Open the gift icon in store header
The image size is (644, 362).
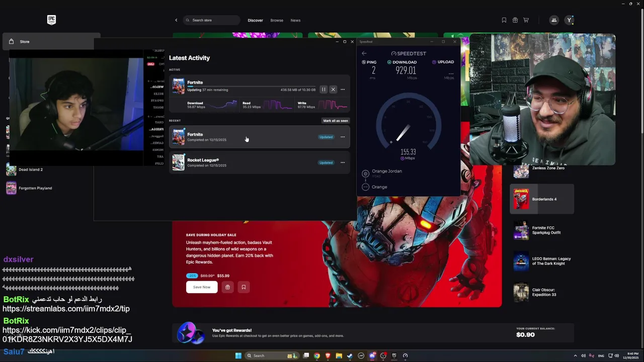pyautogui.click(x=515, y=20)
